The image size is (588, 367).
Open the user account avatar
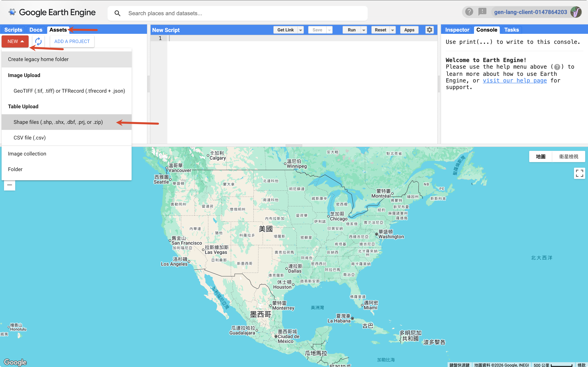coord(576,12)
